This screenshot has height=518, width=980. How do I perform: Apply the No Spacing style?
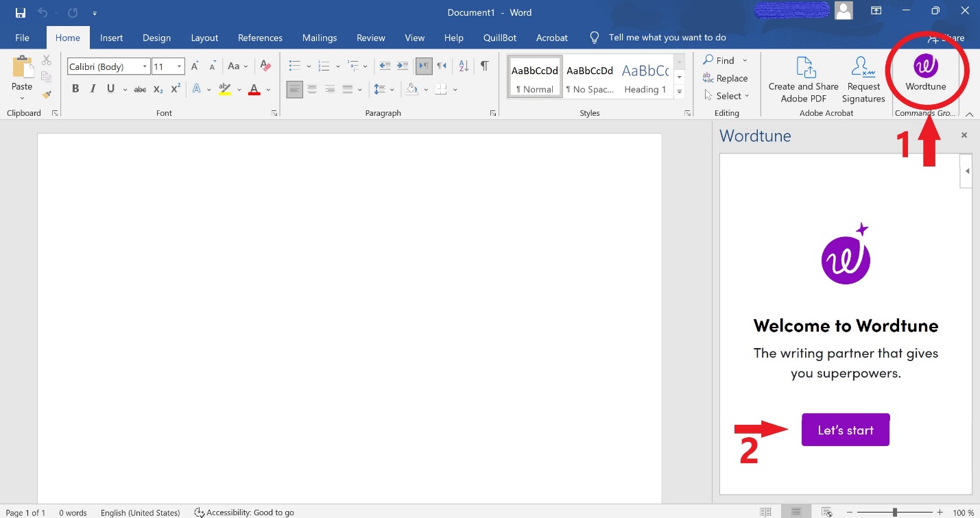click(x=590, y=77)
